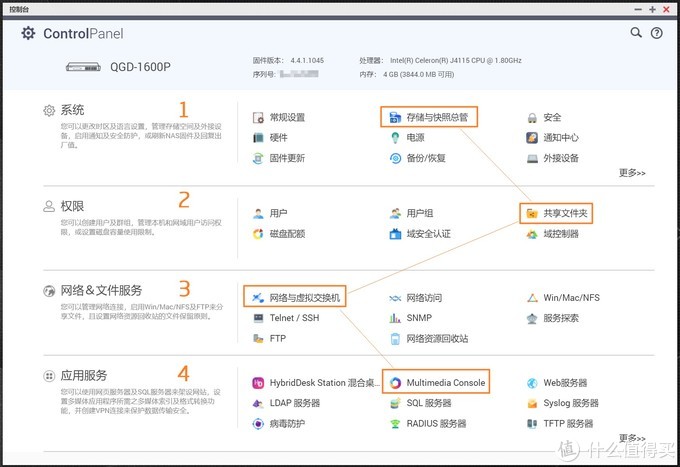The width and height of the screenshot is (680, 467).
Task: Open Win/Mac/NFS triangle icon
Action: click(x=532, y=298)
